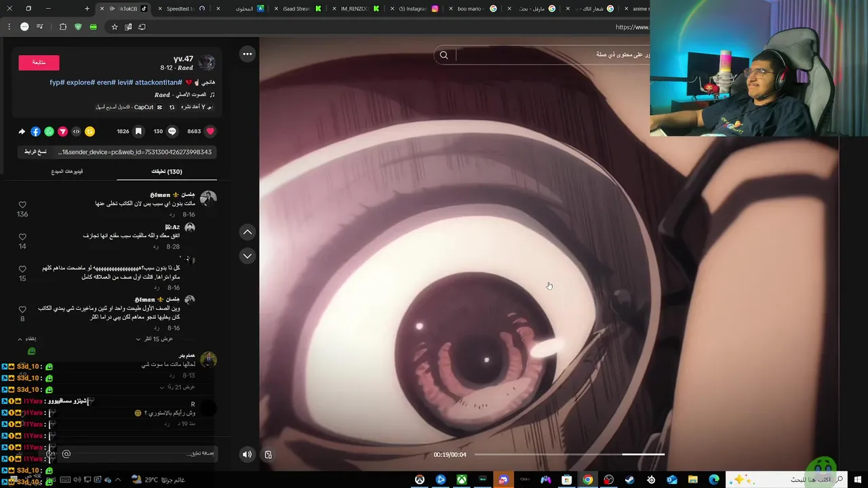Like the comment with 8 likes

pyautogui.click(x=22, y=310)
